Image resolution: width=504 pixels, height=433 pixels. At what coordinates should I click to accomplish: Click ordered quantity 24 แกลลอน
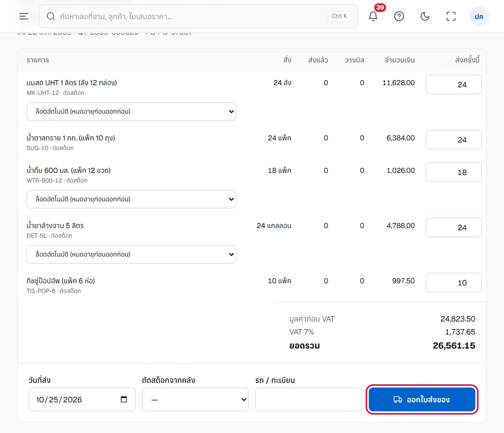click(274, 226)
